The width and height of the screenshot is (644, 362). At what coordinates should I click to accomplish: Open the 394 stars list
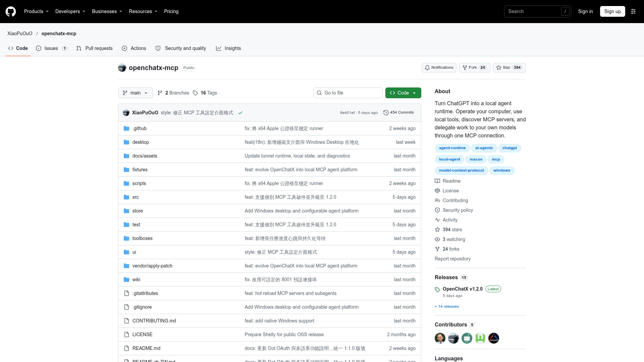448,230
